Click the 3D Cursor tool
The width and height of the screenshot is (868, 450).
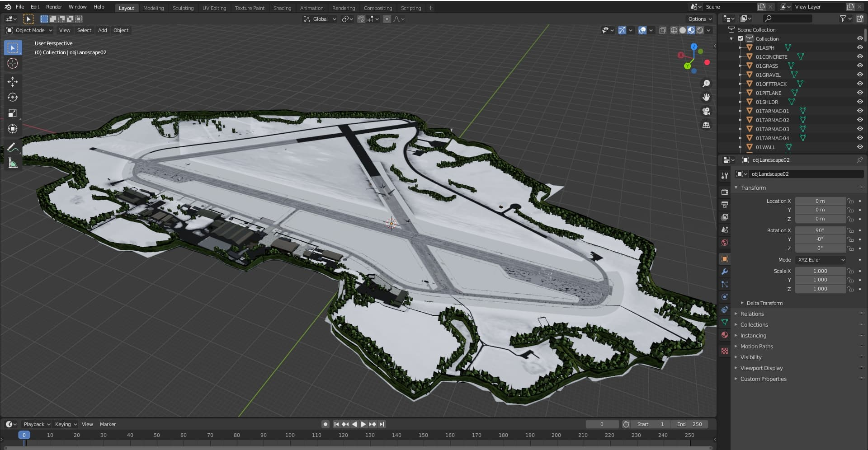pos(13,63)
